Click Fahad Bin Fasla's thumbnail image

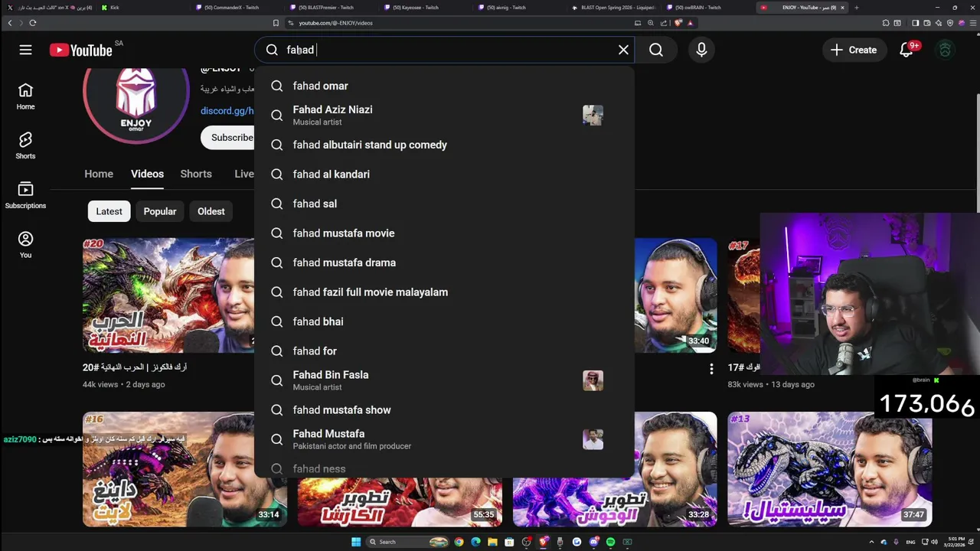(x=593, y=380)
